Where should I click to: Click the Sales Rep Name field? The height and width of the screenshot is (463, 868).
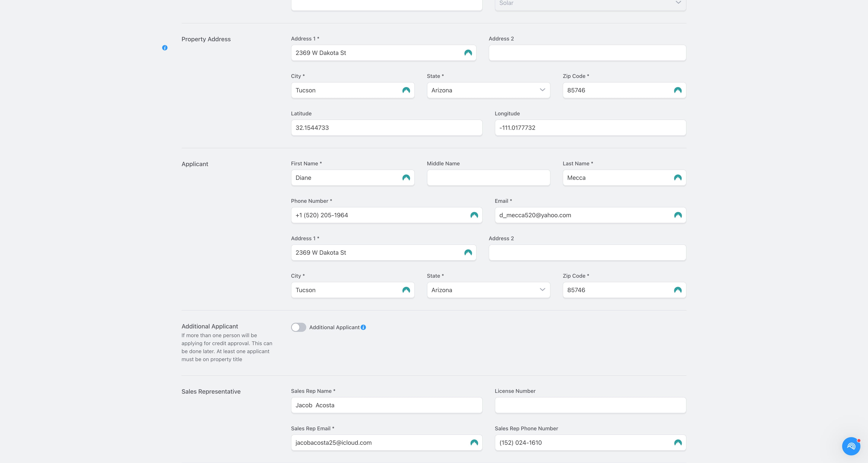[x=386, y=405]
